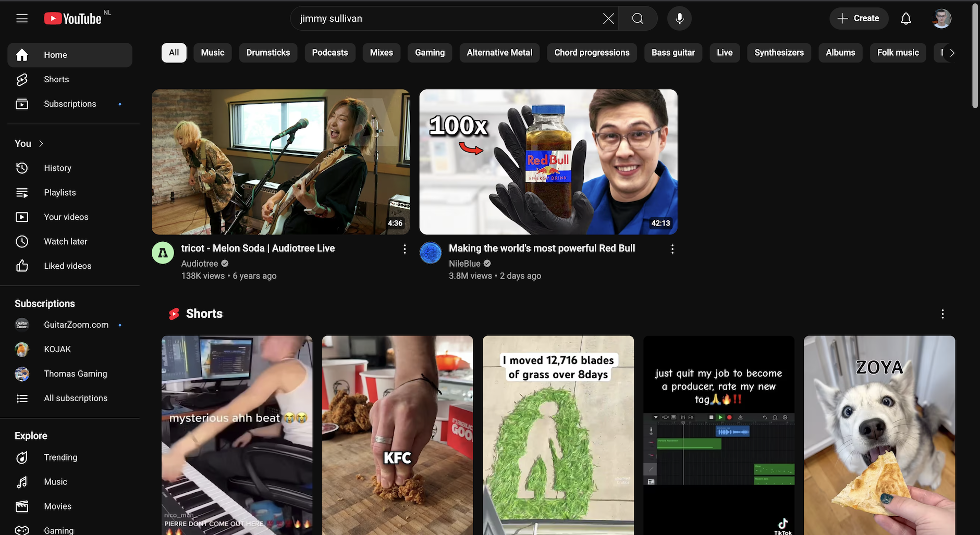Image resolution: width=980 pixels, height=535 pixels.
Task: Open the hamburger guide menu
Action: (x=22, y=19)
